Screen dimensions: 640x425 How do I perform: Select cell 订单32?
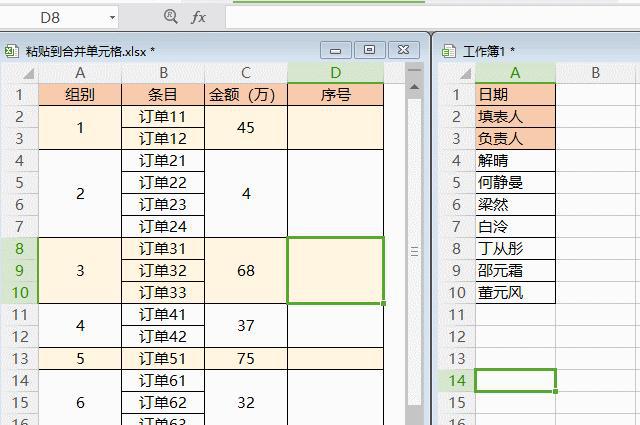click(x=163, y=271)
